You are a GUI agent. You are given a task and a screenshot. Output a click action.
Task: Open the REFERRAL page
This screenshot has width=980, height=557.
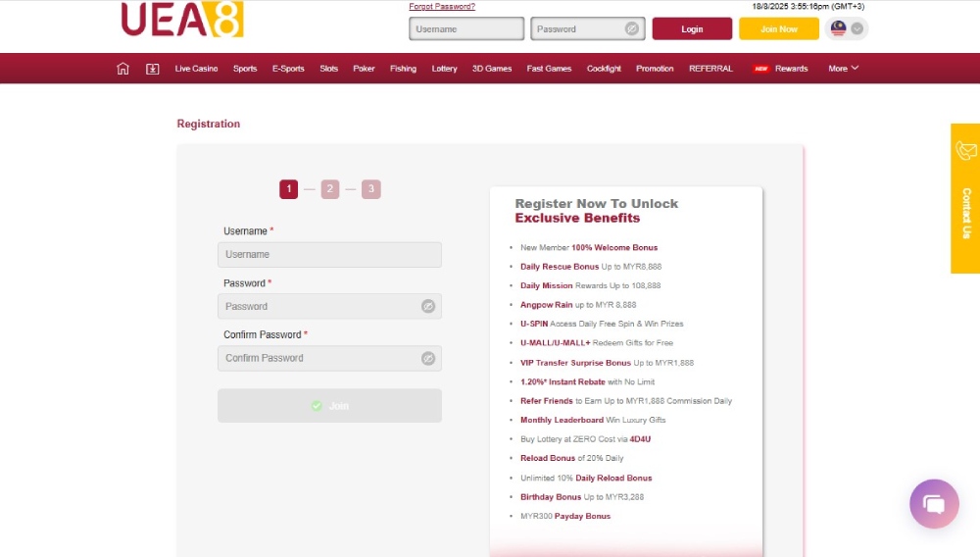(x=710, y=69)
